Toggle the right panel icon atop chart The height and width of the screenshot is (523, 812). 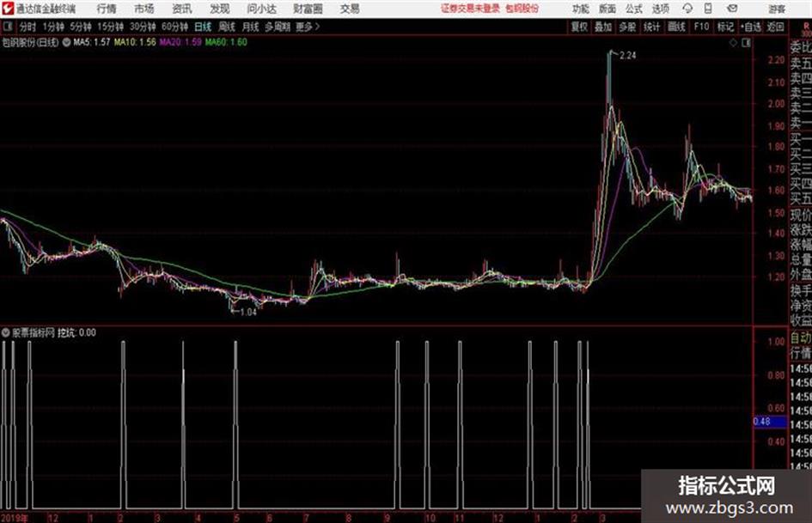pyautogui.click(x=746, y=43)
